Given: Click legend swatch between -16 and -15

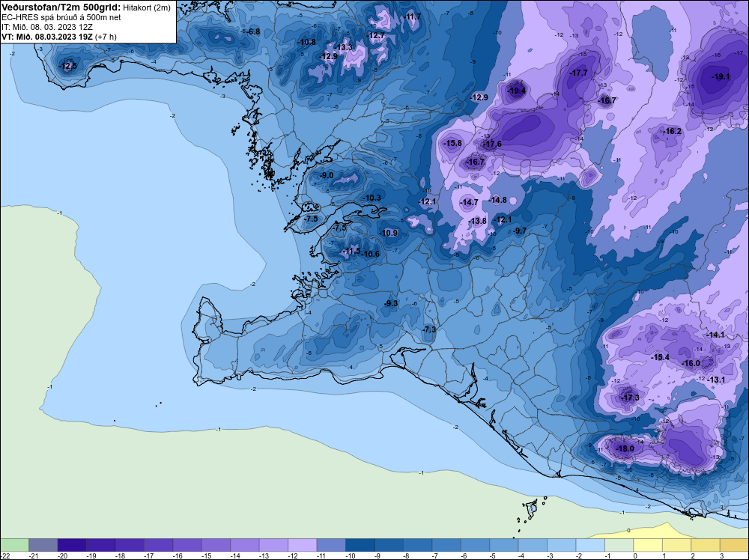Looking at the screenshot, I should [x=187, y=545].
